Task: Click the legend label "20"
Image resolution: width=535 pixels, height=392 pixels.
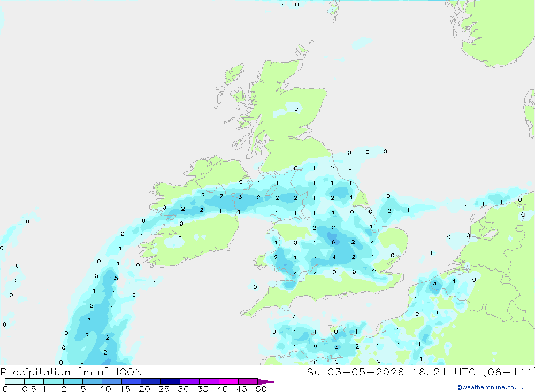Action: (144, 389)
